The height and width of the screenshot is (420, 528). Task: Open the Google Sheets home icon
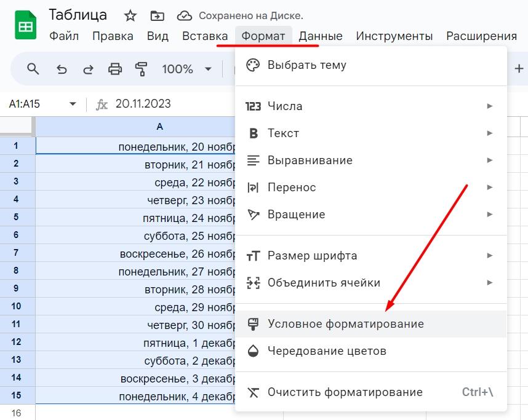[25, 26]
